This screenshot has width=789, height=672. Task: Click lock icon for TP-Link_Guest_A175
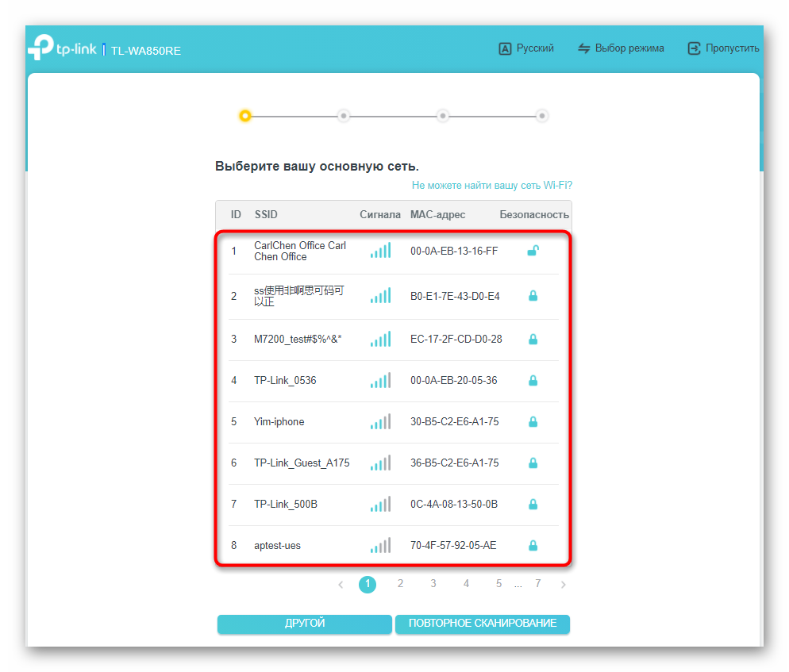click(533, 463)
